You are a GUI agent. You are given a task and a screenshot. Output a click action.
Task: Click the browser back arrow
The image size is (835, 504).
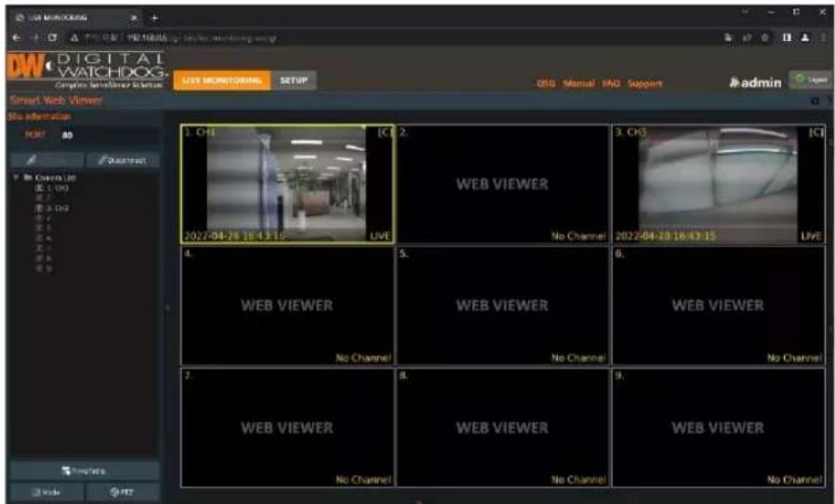[17, 38]
